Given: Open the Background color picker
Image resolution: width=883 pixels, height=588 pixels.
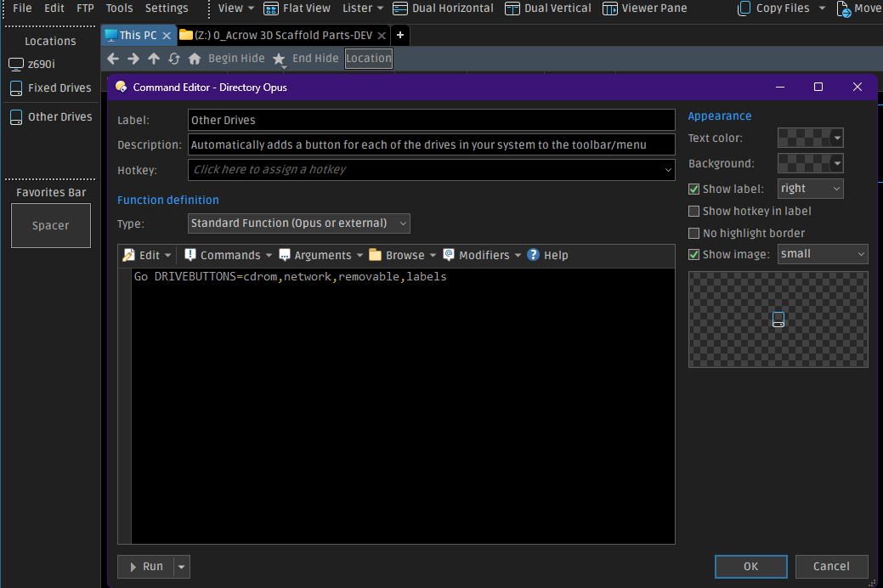Looking at the screenshot, I should pos(811,163).
